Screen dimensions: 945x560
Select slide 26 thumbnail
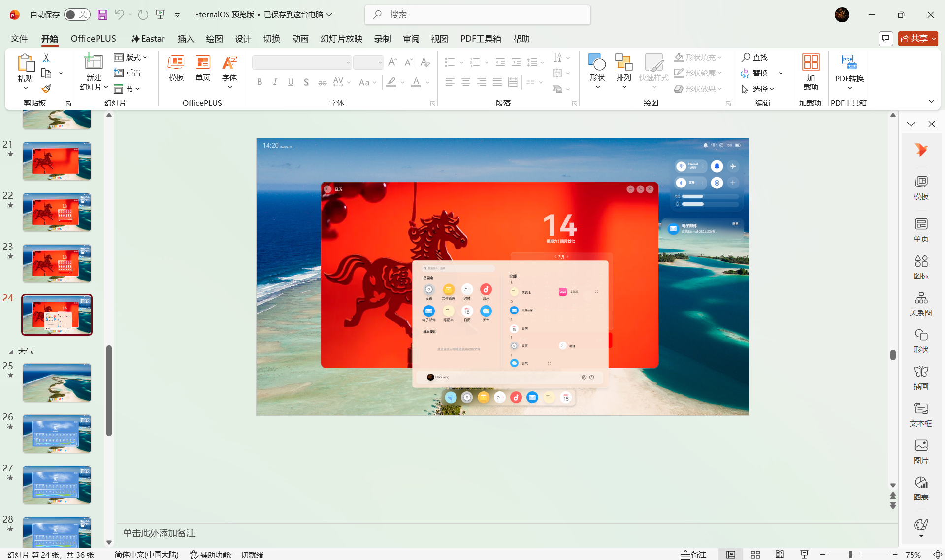pos(57,434)
